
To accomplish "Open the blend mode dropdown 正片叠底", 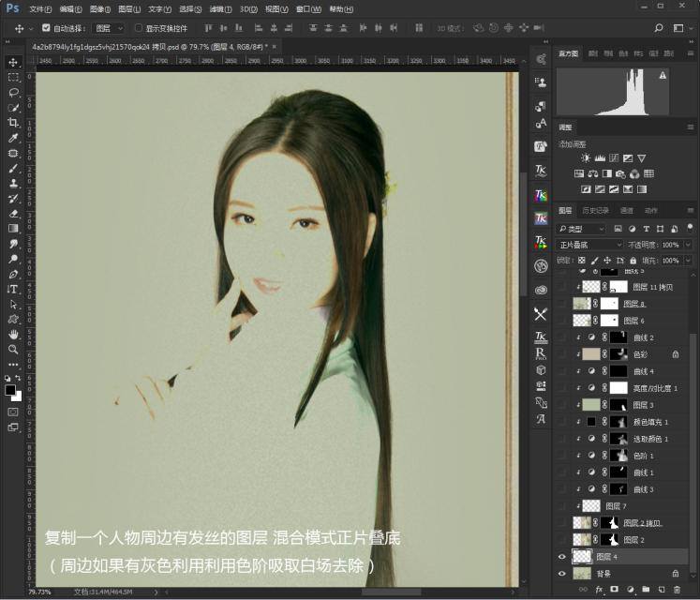I will [x=590, y=245].
